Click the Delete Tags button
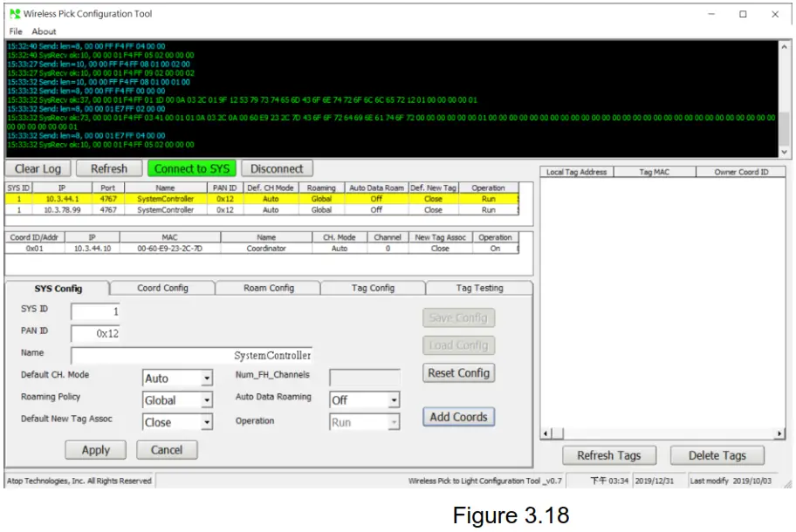796x532 pixels. [716, 455]
